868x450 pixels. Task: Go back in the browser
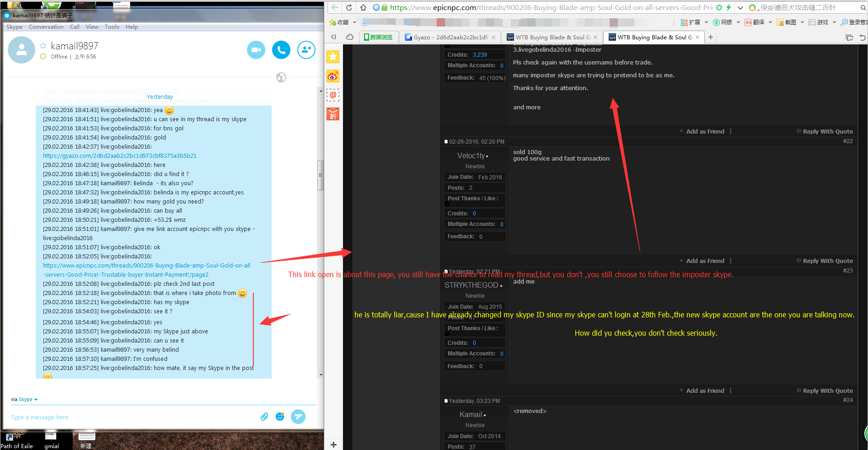point(335,7)
